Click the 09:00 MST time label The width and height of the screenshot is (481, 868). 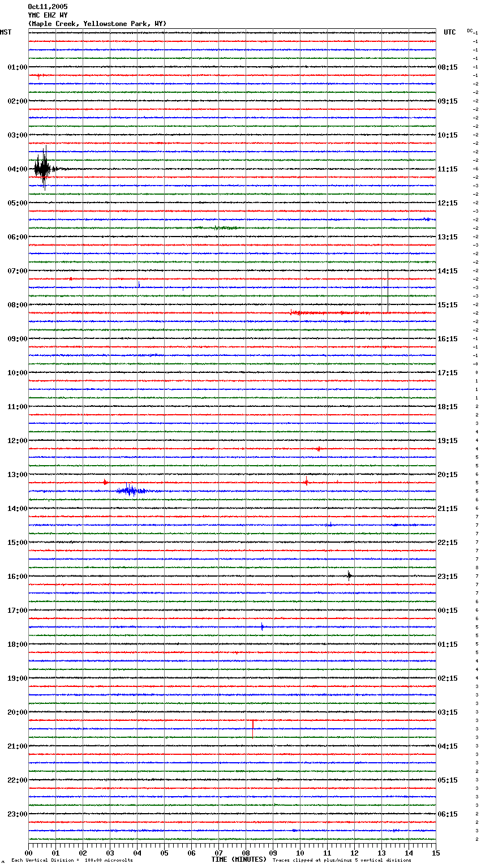coord(18,339)
